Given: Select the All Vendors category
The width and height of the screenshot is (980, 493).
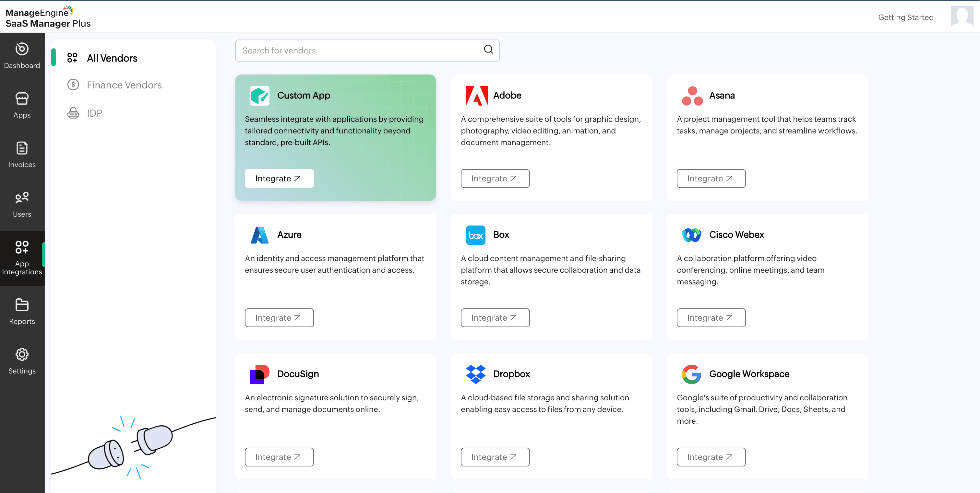Looking at the screenshot, I should click(x=112, y=58).
